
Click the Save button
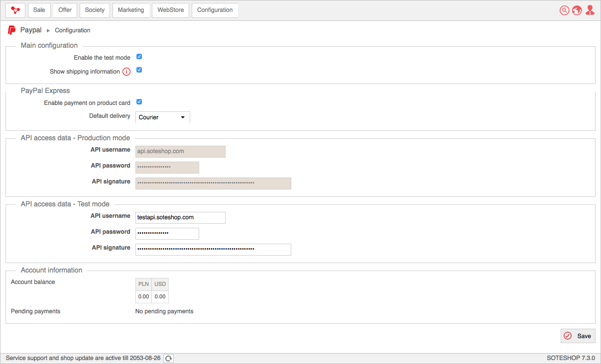click(x=578, y=336)
